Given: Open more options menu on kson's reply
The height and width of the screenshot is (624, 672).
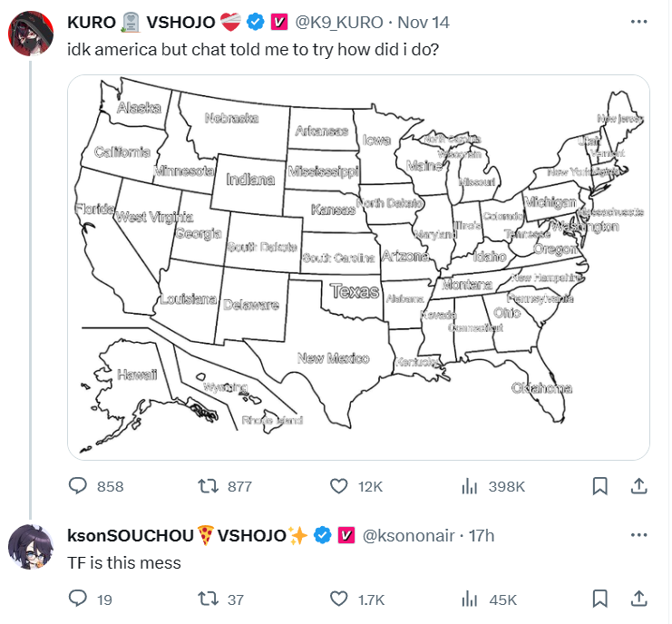Looking at the screenshot, I should click(638, 534).
